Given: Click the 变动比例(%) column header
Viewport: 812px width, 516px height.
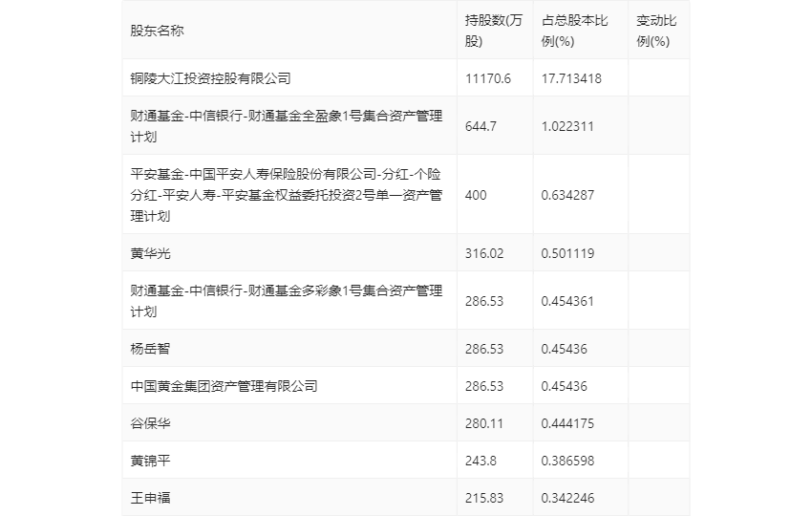Looking at the screenshot, I should 656,32.
